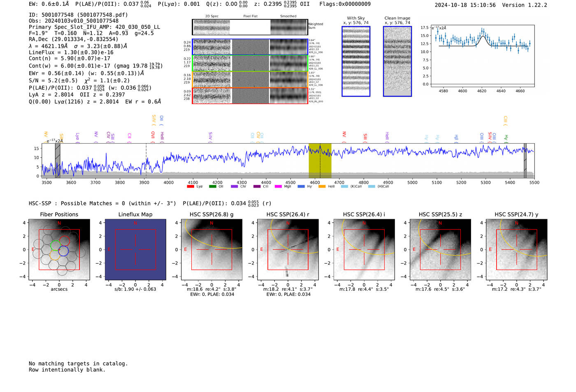This screenshot has width=576, height=392.
Task: Click the magenta MgII legend swatch
Action: click(x=279, y=186)
